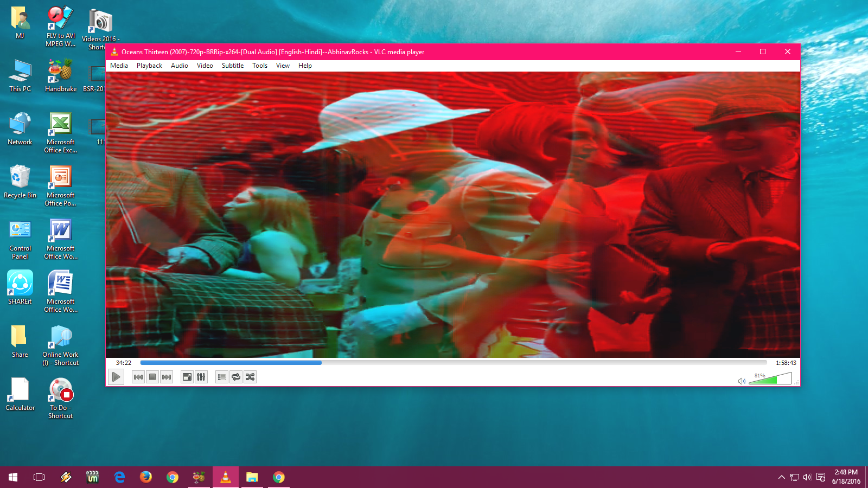Open the Help menu

[x=305, y=66]
